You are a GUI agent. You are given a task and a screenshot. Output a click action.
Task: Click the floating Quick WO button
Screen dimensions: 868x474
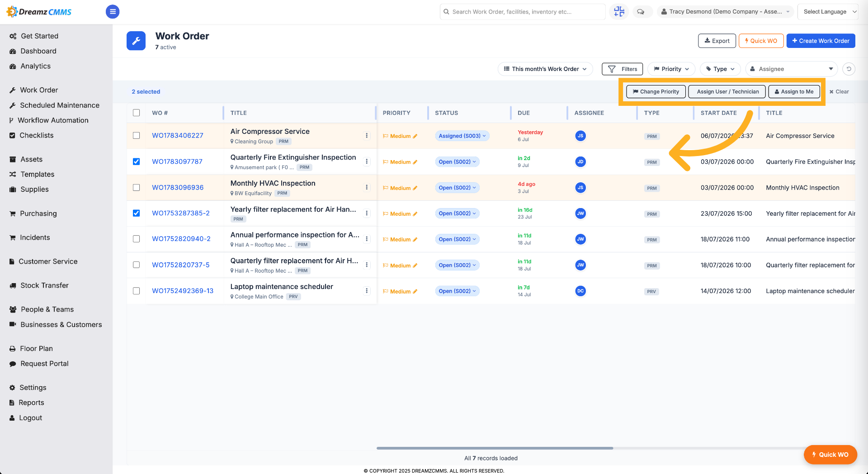pyautogui.click(x=830, y=455)
